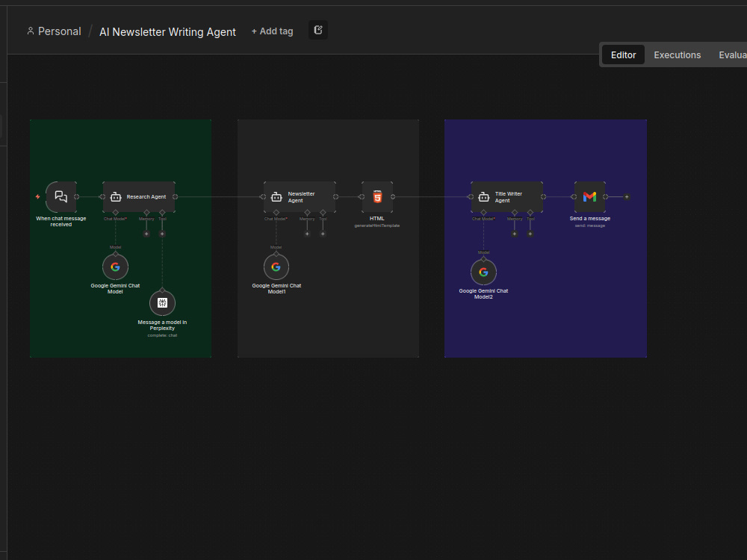
Task: Click the 'Google Gemini Chat Model2' label
Action: [483, 293]
